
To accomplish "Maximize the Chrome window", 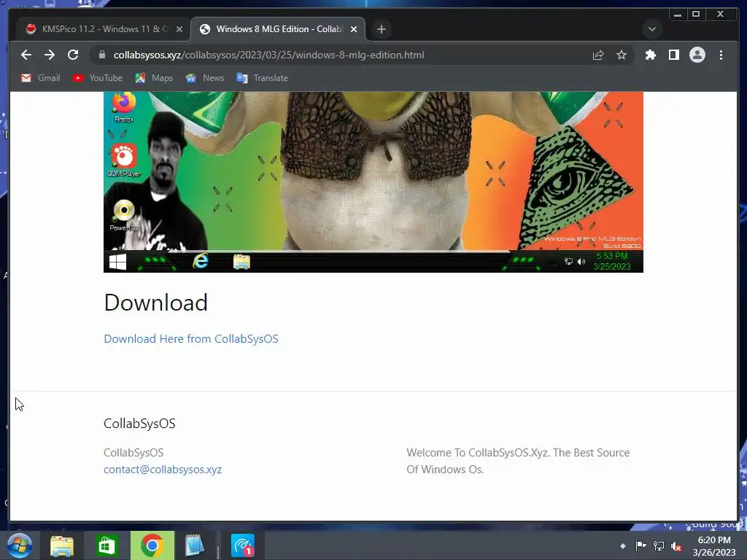I will 696,15.
